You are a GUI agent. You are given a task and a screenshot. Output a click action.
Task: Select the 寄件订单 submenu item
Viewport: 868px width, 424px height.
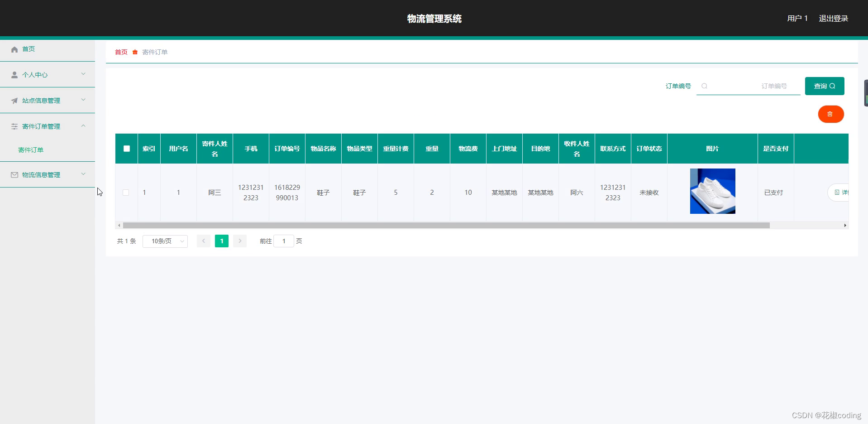(31, 150)
